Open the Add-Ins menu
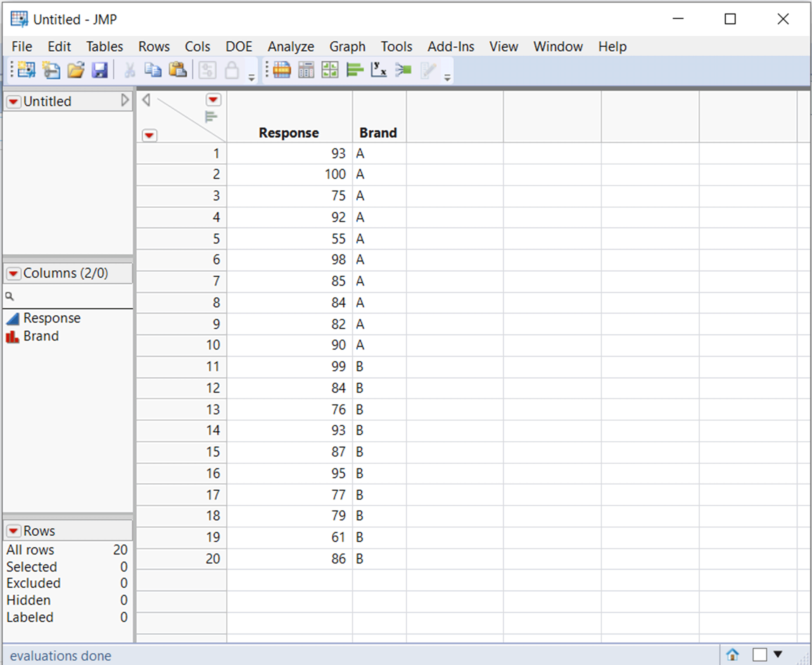The width and height of the screenshot is (812, 665). pyautogui.click(x=451, y=47)
